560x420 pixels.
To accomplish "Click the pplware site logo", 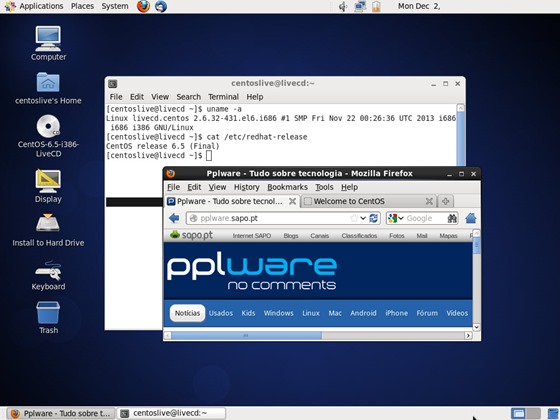I will coord(252,271).
